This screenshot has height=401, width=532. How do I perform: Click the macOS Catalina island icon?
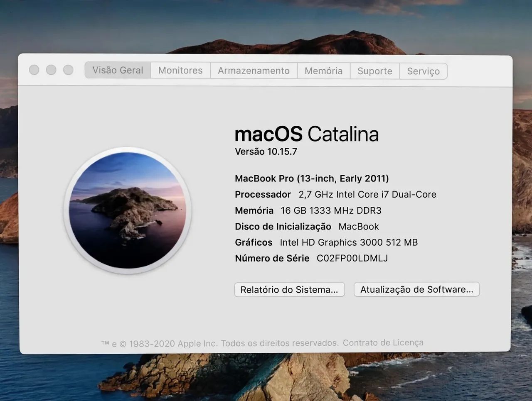point(127,210)
